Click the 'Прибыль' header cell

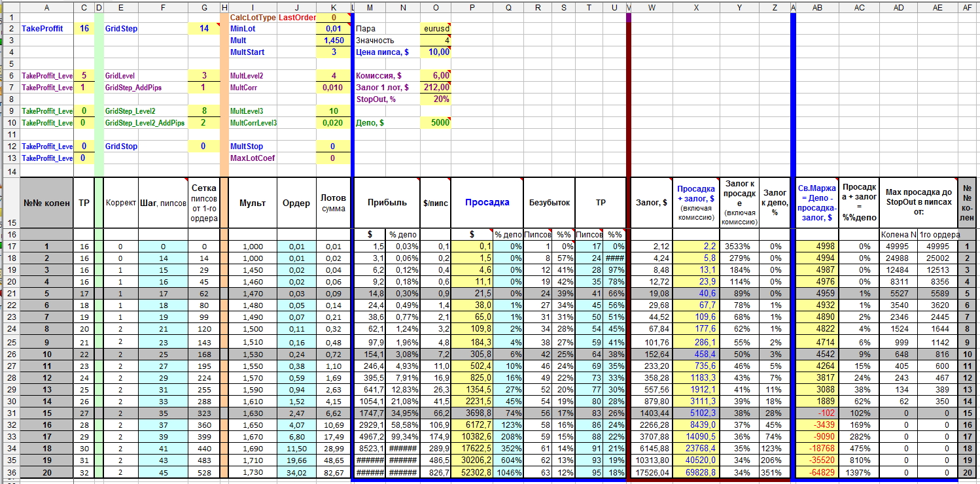pyautogui.click(x=386, y=203)
